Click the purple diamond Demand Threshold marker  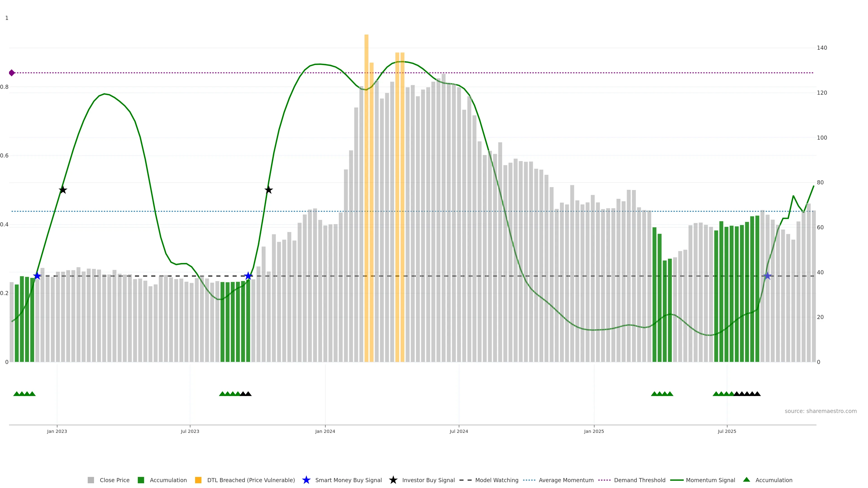click(x=12, y=73)
